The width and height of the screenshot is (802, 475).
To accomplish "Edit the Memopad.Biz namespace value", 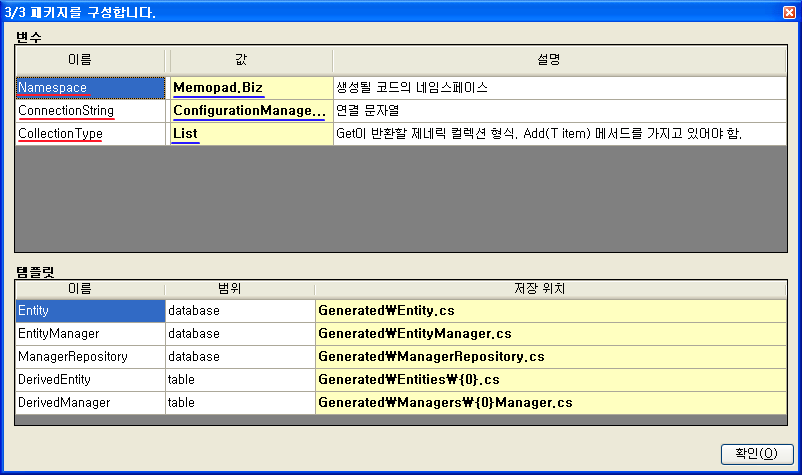I will click(x=251, y=88).
